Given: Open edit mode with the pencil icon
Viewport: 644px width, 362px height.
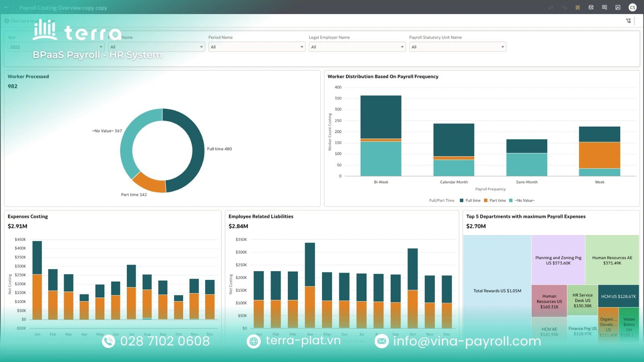Looking at the screenshot, I should coord(578,7).
